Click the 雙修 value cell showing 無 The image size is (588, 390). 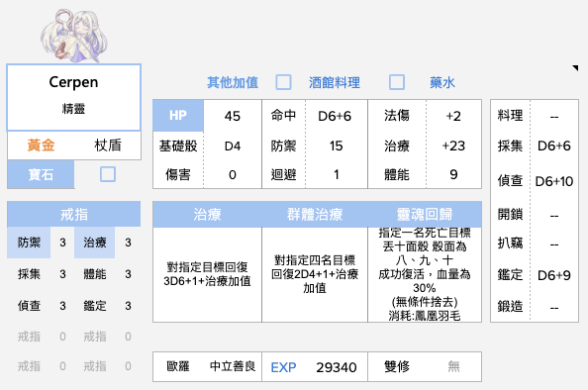453,366
